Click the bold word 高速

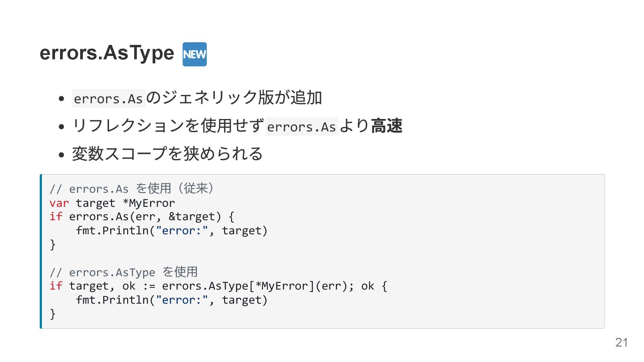(386, 126)
